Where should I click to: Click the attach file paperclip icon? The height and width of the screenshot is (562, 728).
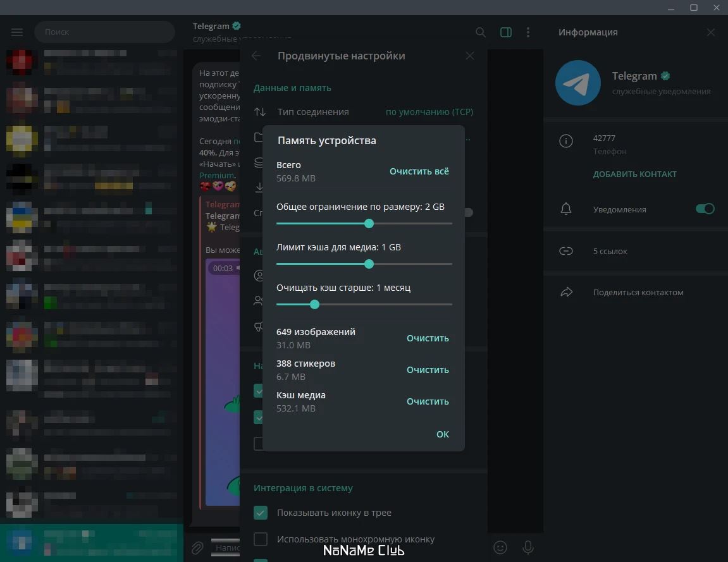tap(197, 548)
